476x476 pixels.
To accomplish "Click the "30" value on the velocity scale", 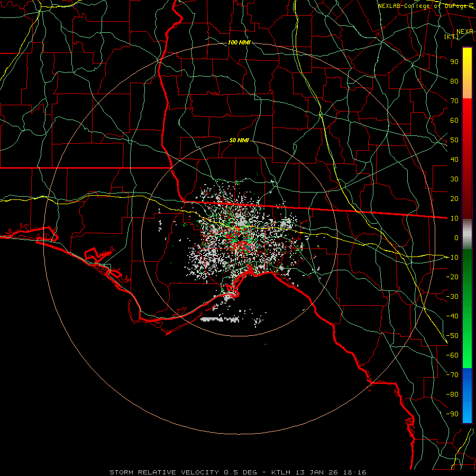I will point(454,179).
